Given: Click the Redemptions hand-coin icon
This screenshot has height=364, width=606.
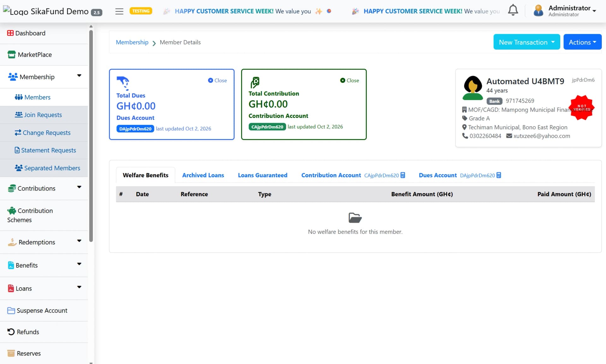Looking at the screenshot, I should pos(12,242).
